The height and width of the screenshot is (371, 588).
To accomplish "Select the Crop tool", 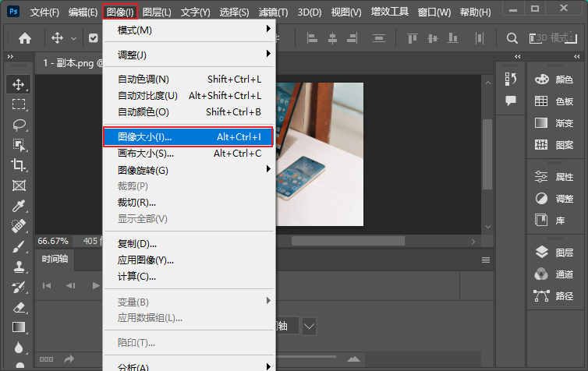I will pyautogui.click(x=19, y=165).
